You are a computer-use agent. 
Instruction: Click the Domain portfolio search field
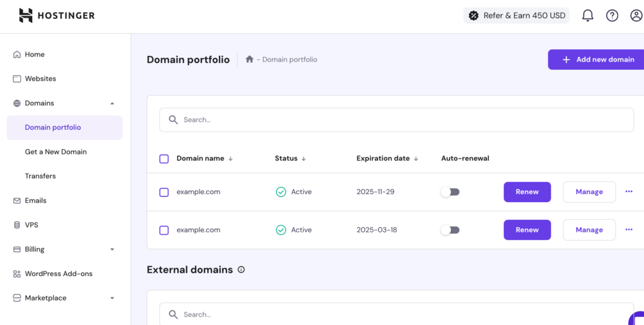coord(396,120)
